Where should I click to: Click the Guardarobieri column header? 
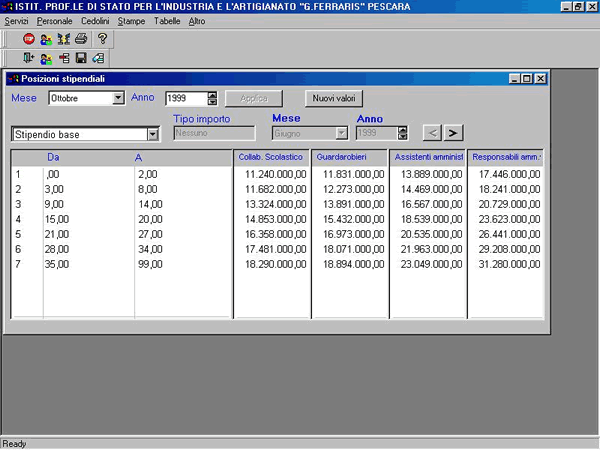[x=349, y=157]
